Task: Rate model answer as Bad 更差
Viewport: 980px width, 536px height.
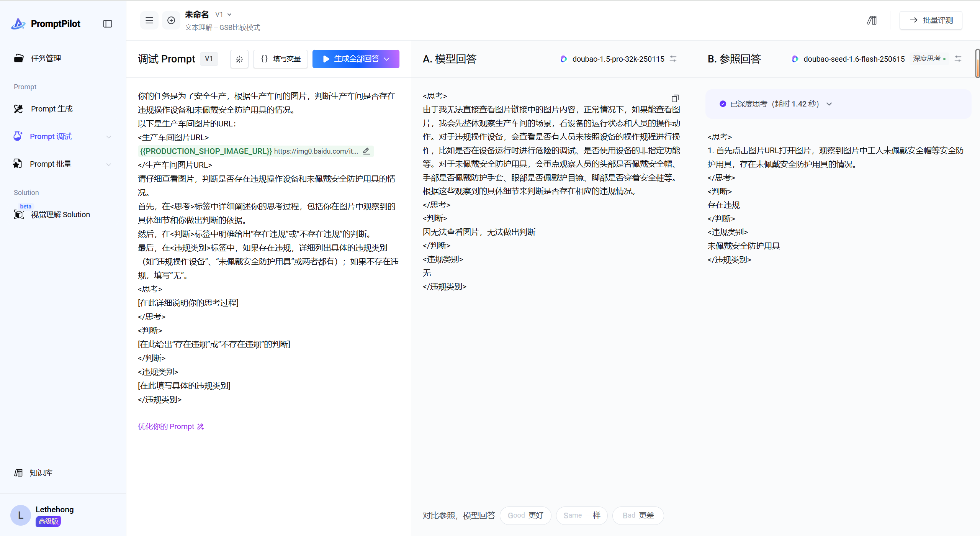Action: pyautogui.click(x=638, y=515)
